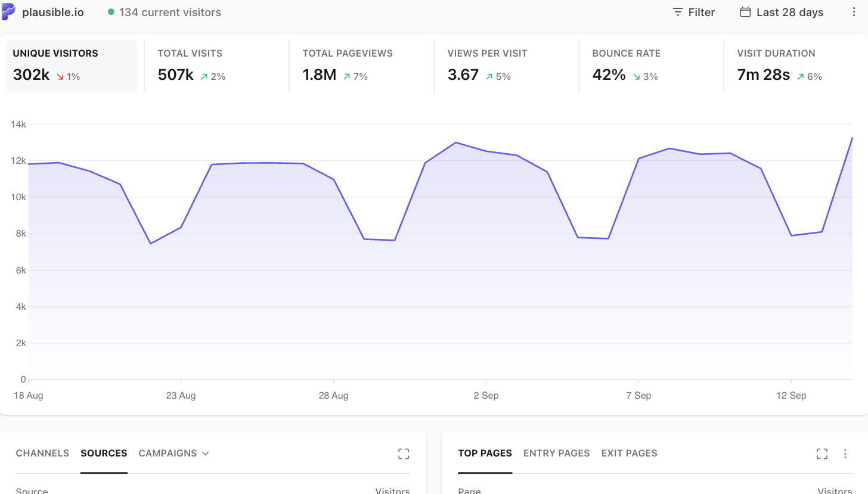Select the Unique Visitors metric

(72, 66)
